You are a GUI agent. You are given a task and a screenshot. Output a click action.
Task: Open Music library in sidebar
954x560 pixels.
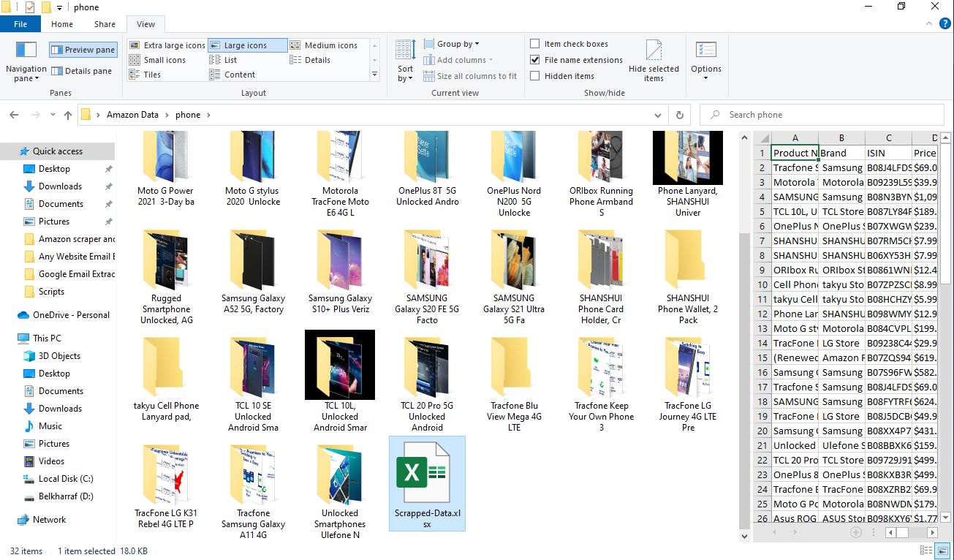(x=50, y=426)
